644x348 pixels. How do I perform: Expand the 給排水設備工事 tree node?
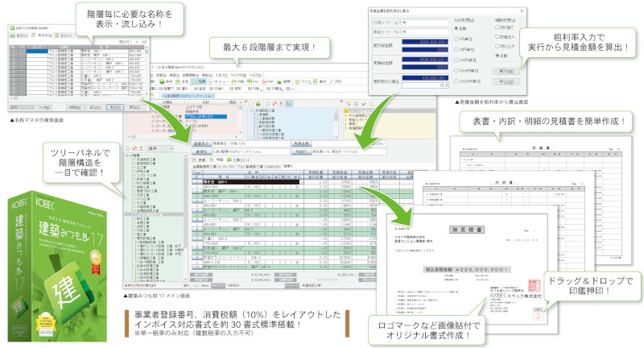tap(134, 266)
